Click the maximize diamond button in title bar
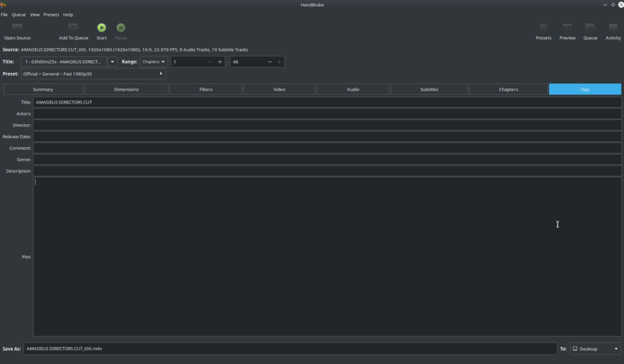Screen dimensions: 624x364 tap(613, 5)
